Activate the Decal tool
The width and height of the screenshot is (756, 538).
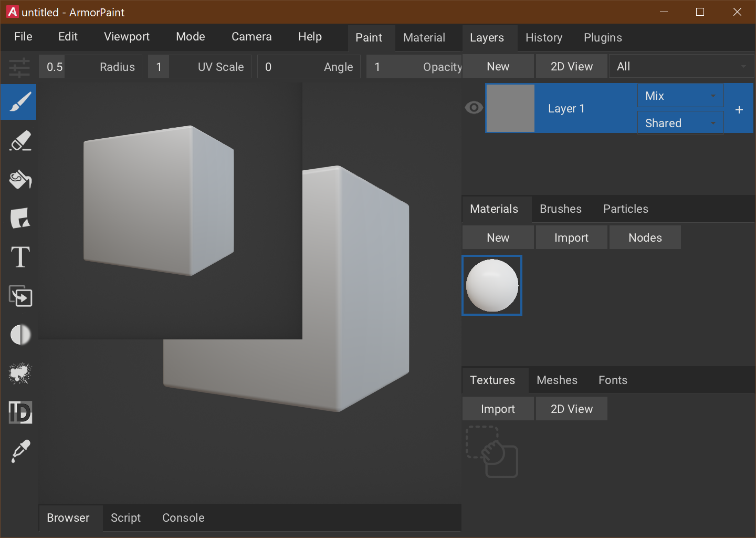click(19, 218)
